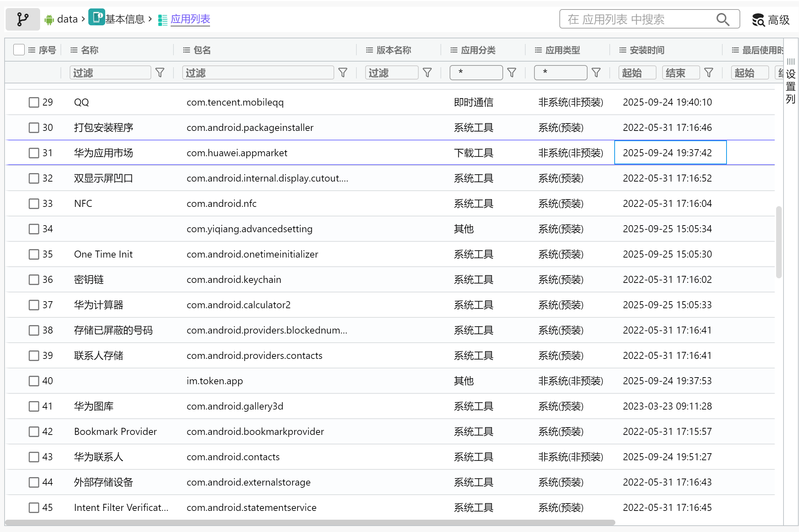Go to 基本信息 in the breadcrumb
The height and width of the screenshot is (532, 799).
coord(125,19)
